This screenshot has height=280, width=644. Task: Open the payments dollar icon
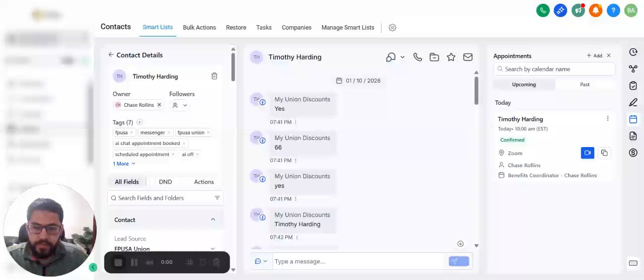(633, 153)
